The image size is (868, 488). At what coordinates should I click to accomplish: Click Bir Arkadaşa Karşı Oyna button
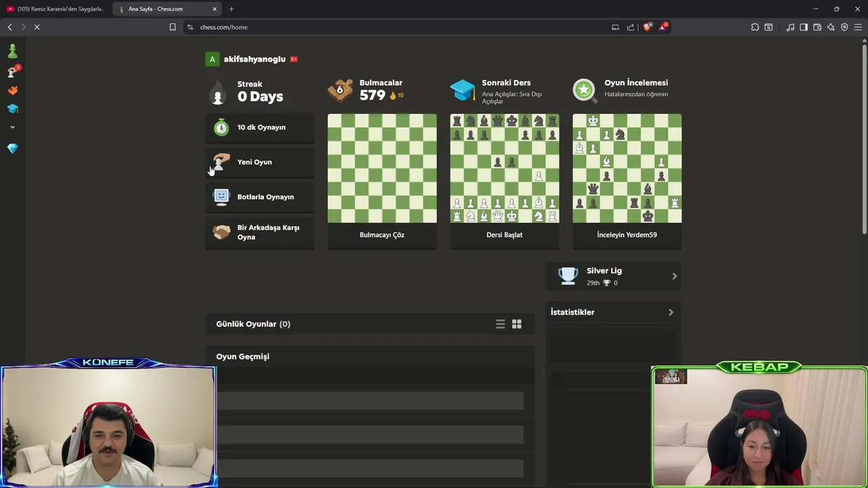pyautogui.click(x=260, y=232)
